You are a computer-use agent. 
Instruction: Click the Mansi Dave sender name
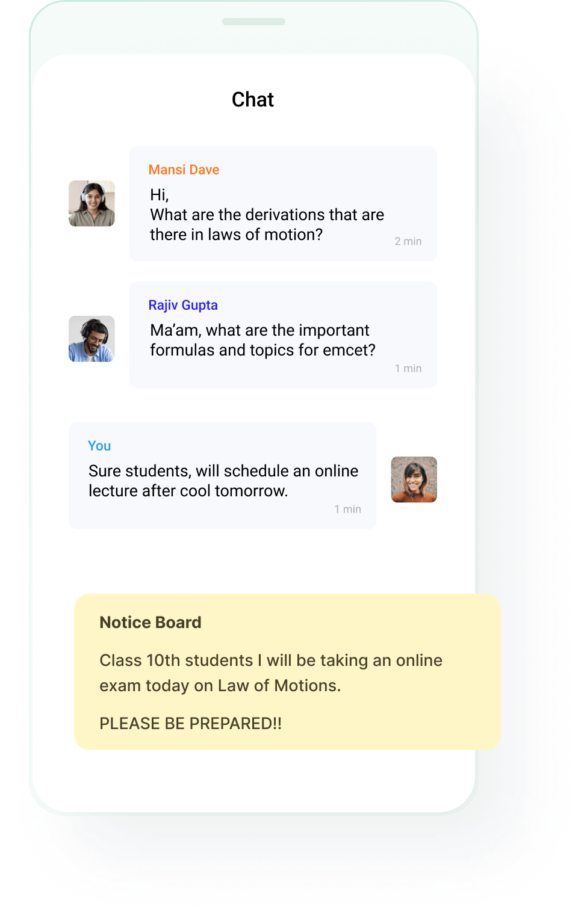(184, 170)
